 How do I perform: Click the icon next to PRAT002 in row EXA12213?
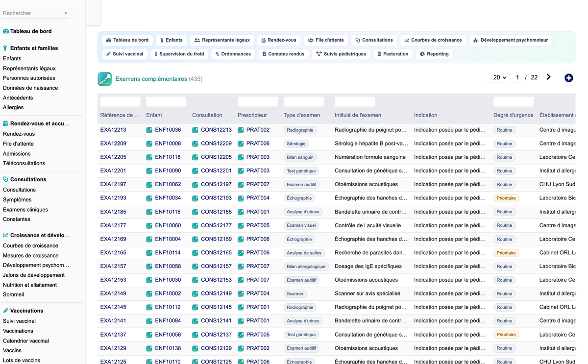(241, 130)
